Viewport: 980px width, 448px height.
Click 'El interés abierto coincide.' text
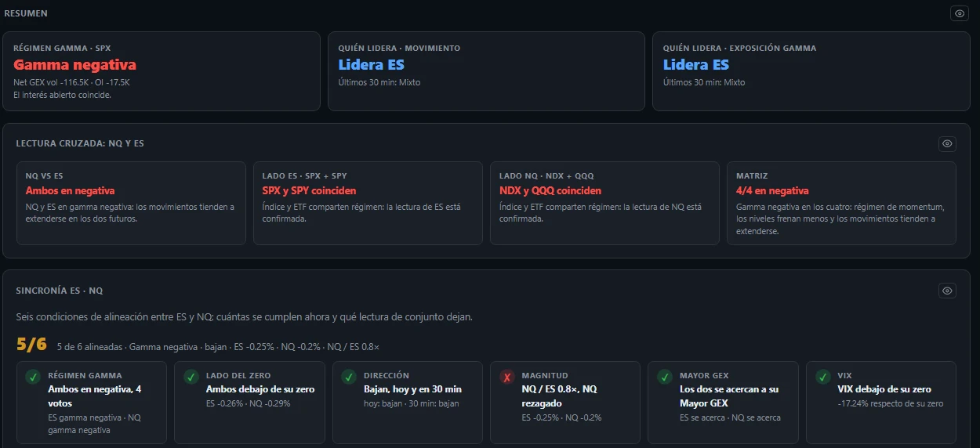point(62,95)
